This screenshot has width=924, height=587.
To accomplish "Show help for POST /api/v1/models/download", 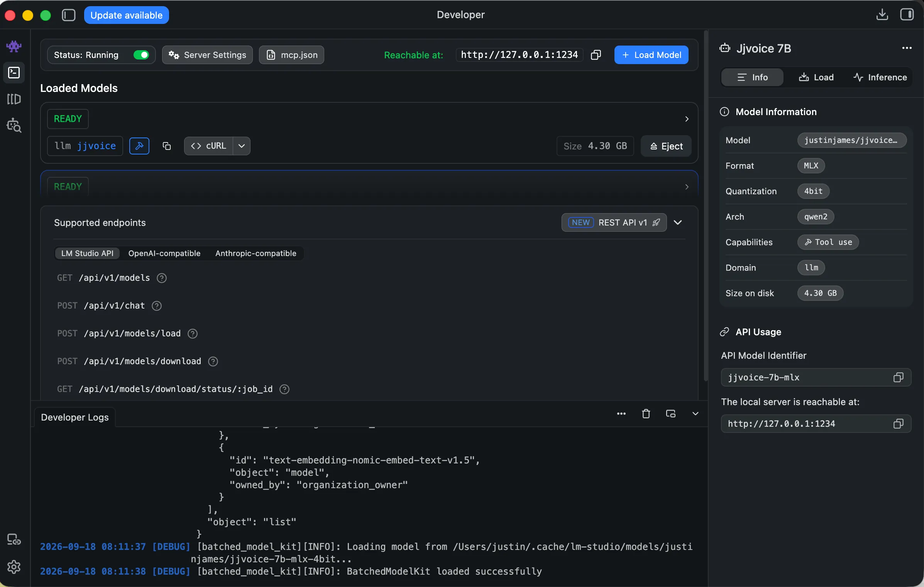I will pyautogui.click(x=213, y=361).
